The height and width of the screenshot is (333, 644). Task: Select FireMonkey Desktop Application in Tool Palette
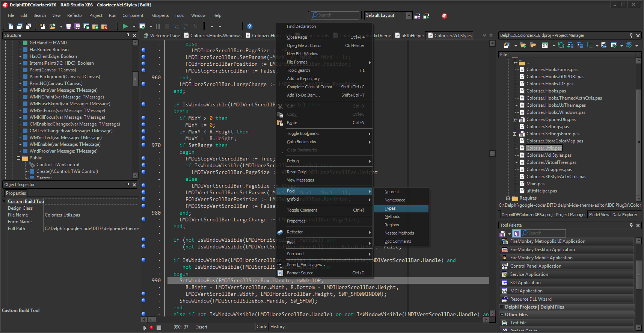(567, 250)
